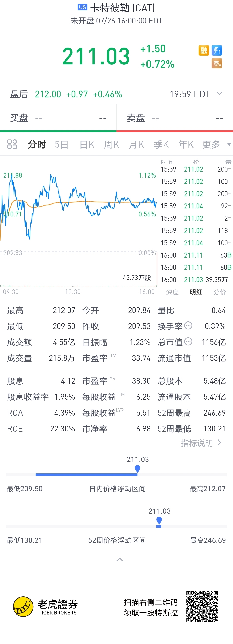
Task: Select the 分时 chart tab
Action: [37, 144]
